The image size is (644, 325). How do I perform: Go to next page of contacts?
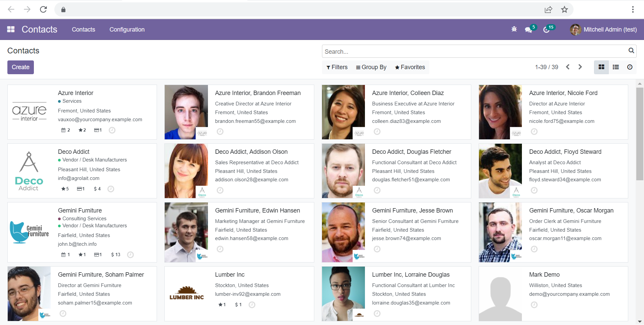click(580, 67)
